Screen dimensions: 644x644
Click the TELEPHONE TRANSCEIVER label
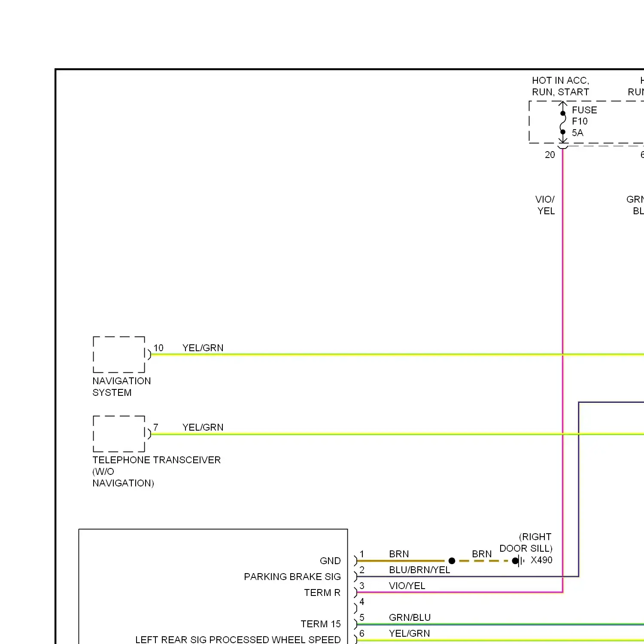coord(156,471)
